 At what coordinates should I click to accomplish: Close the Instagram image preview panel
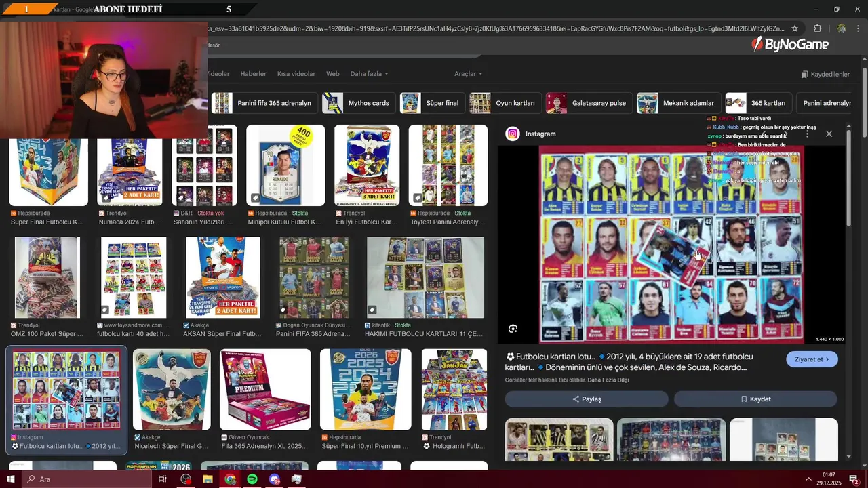[x=829, y=134]
